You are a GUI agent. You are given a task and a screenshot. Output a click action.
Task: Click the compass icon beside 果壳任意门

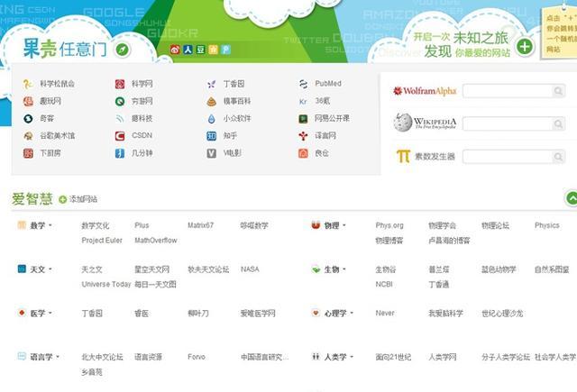point(123,50)
